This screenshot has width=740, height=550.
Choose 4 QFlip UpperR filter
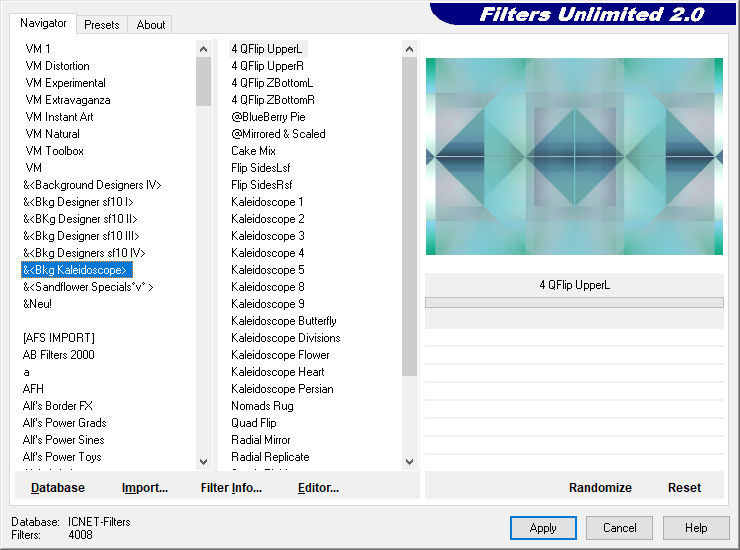268,66
